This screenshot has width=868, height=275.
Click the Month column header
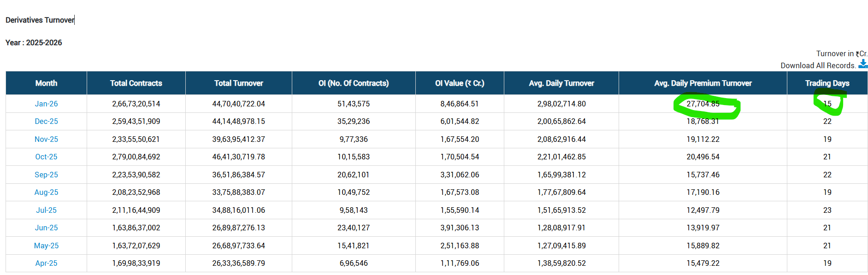(46, 83)
